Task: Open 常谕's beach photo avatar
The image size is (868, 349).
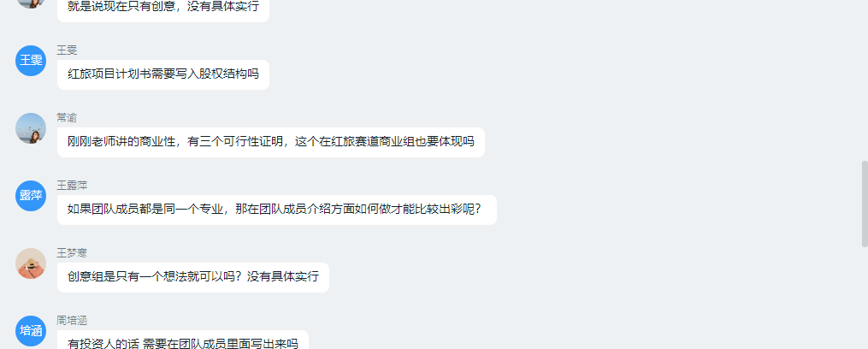Action: coord(31,128)
